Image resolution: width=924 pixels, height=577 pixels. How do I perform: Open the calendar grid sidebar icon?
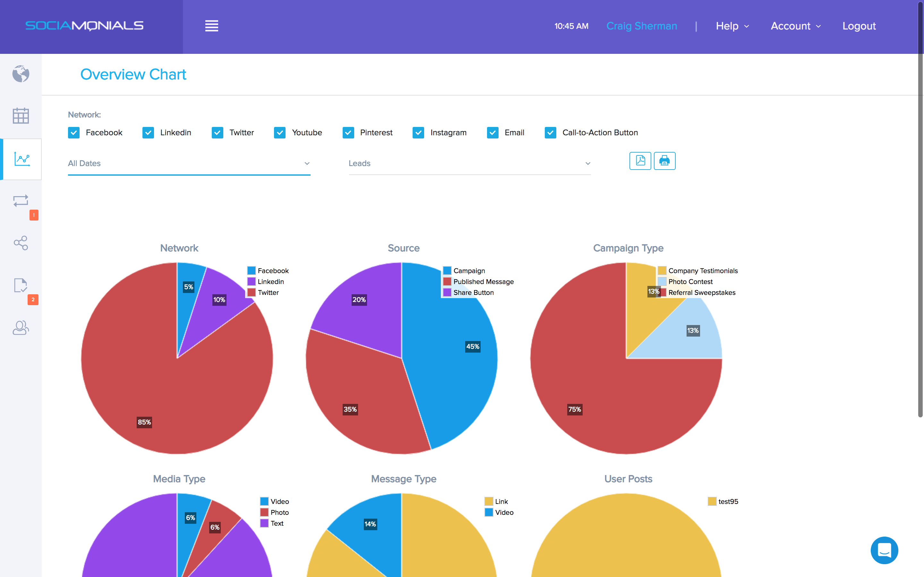coord(21,116)
